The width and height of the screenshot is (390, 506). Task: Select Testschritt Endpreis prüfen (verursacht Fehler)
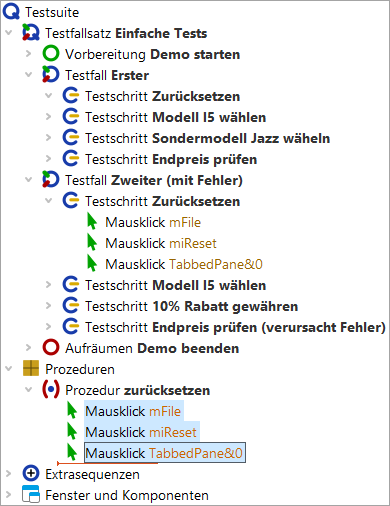[x=235, y=327]
